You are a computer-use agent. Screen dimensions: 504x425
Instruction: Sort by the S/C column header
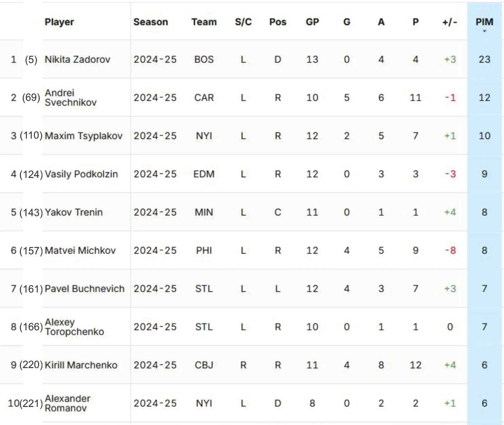pyautogui.click(x=243, y=22)
